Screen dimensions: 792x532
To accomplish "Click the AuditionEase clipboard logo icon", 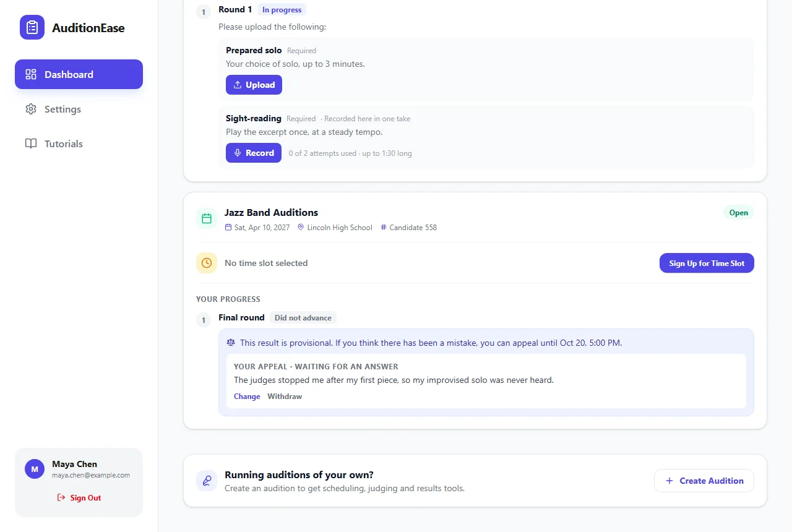I will pos(32,27).
